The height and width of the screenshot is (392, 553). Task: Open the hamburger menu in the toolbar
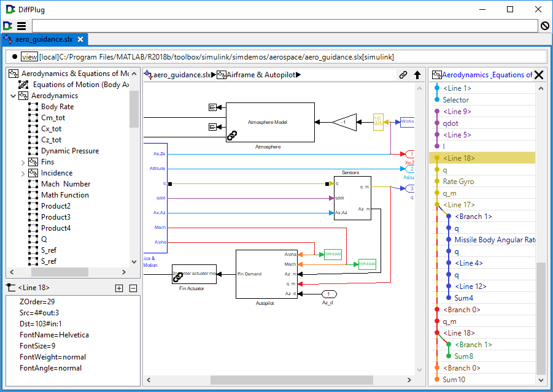click(x=21, y=26)
